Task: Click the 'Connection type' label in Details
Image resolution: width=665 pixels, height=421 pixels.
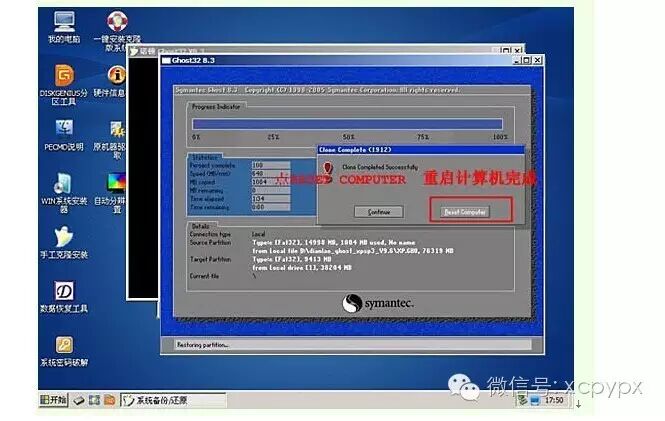Action: click(x=210, y=234)
